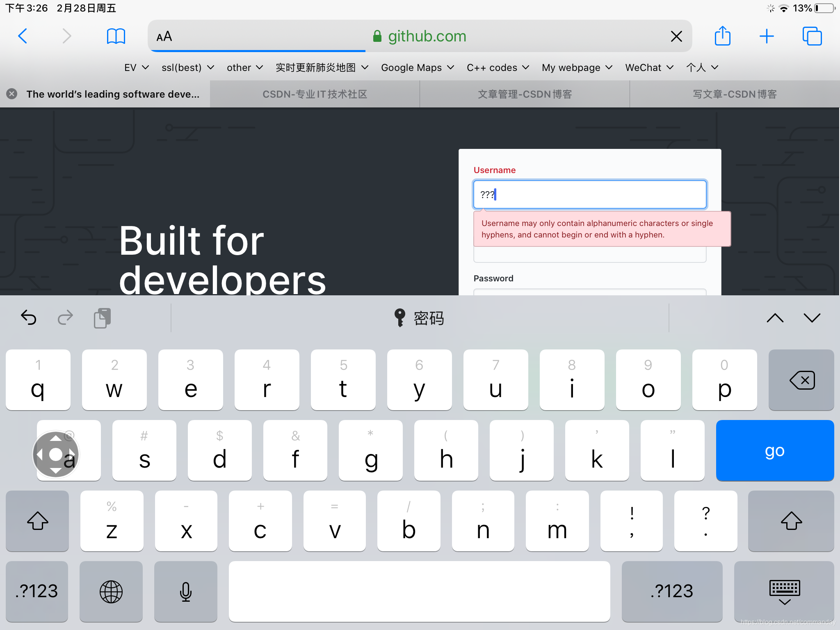Screen dimensions: 840x630
Task: Open the Safari bookmarks book icon
Action: (116, 36)
